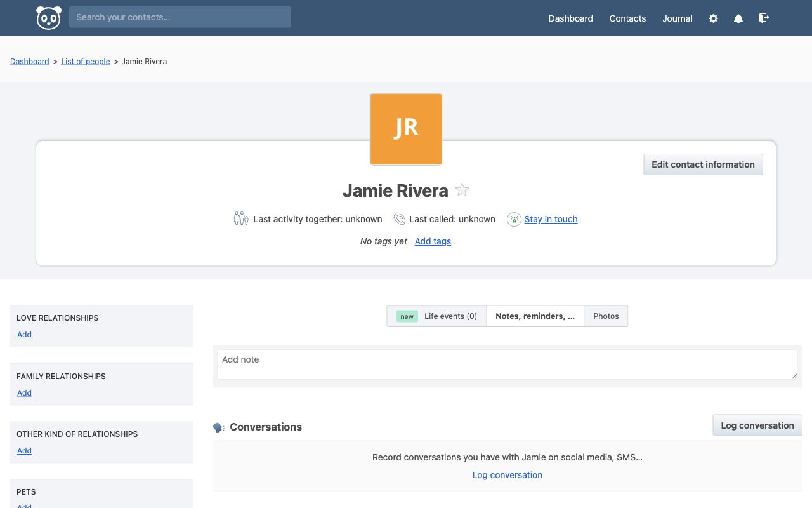812x508 pixels.
Task: Click the Conversations speaking head icon
Action: (219, 427)
